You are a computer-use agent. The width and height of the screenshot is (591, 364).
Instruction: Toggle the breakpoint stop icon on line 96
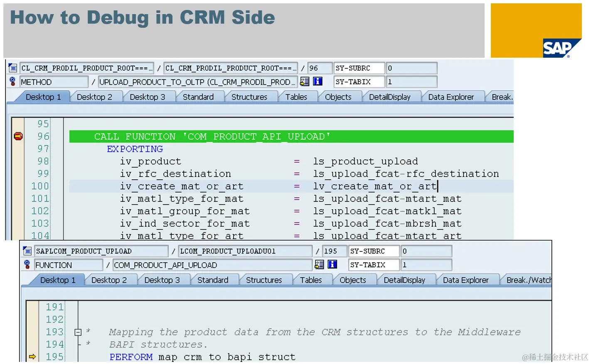click(x=18, y=136)
